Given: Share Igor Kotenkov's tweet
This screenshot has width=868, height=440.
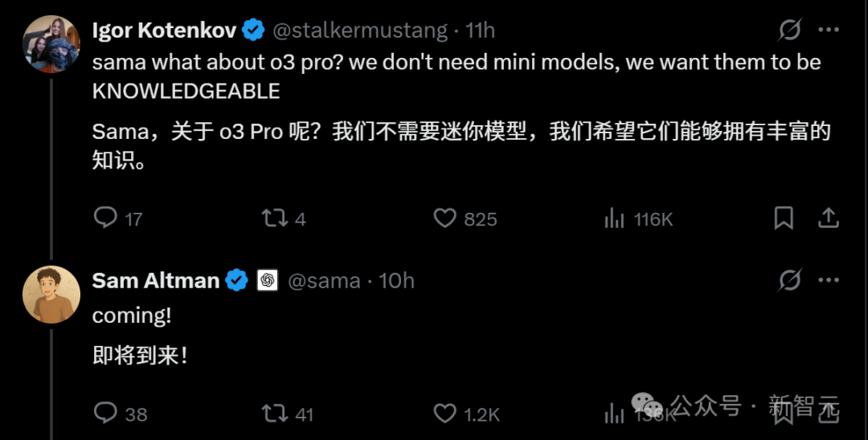Looking at the screenshot, I should pos(829,218).
